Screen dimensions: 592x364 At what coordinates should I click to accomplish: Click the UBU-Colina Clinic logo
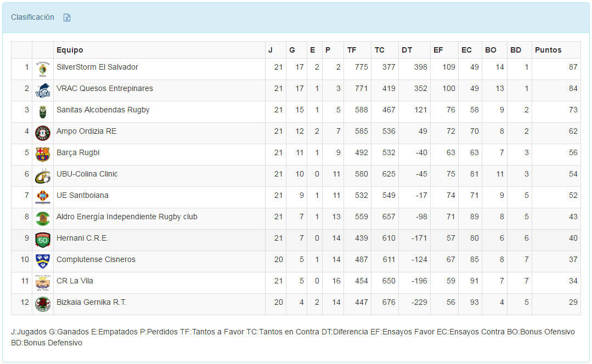click(43, 176)
